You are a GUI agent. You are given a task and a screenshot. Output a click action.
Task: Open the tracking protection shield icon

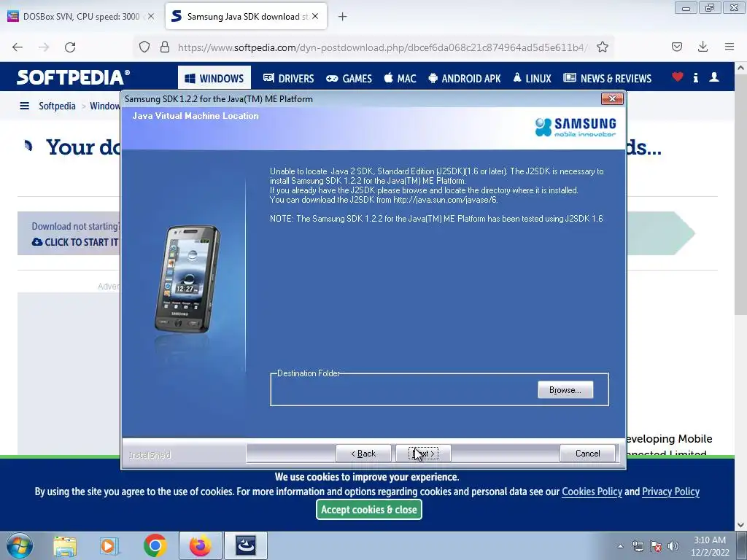[144, 47]
